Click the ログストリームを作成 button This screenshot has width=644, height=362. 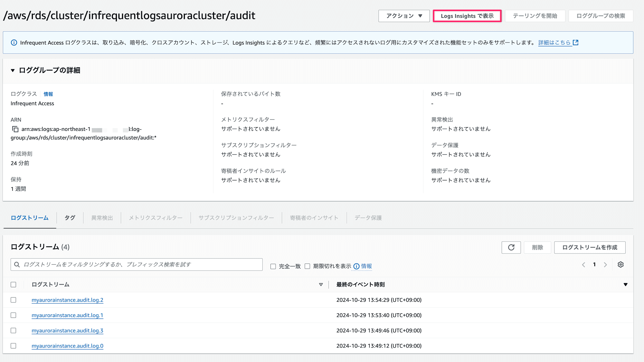[x=590, y=247]
